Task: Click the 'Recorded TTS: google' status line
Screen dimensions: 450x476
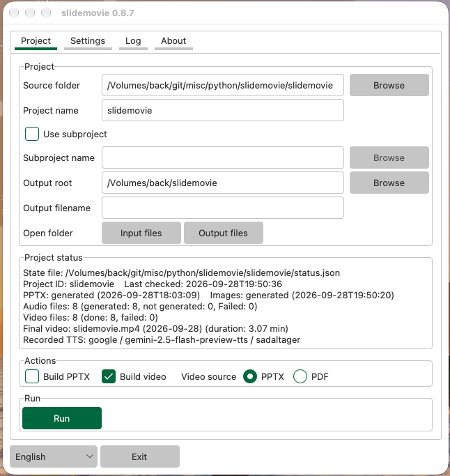Action: 162,340
